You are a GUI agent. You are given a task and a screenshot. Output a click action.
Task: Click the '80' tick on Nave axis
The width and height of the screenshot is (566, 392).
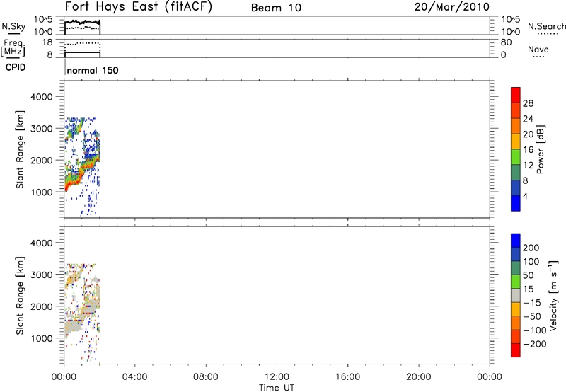point(507,42)
